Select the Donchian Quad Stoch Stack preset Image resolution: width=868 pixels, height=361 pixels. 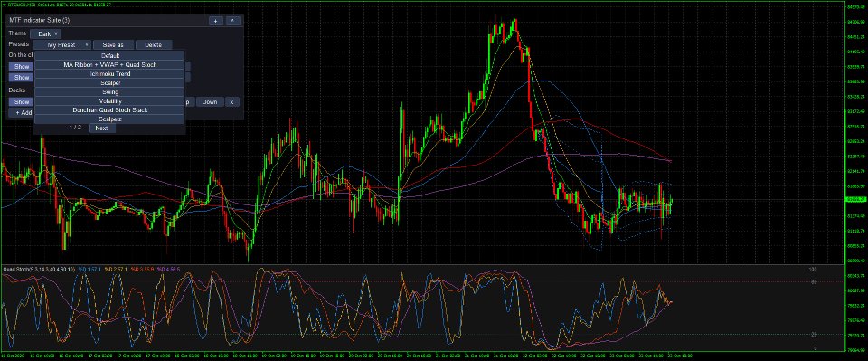pyautogui.click(x=109, y=110)
